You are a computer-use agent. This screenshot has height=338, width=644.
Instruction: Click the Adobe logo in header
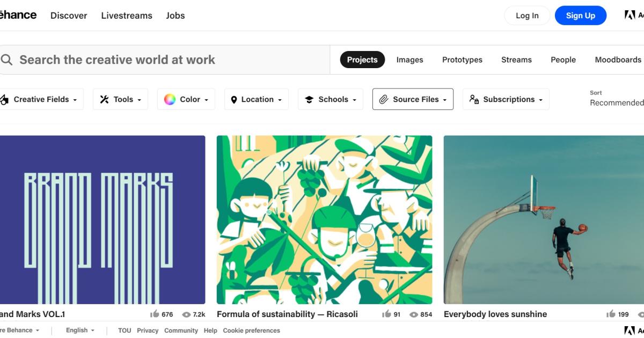pos(630,15)
